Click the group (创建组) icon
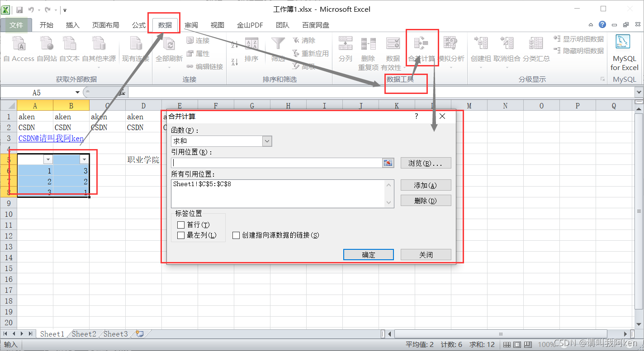This screenshot has height=351, width=644. [x=481, y=43]
